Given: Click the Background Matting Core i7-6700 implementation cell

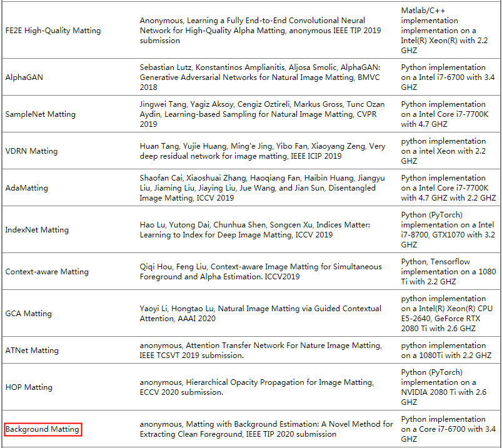Looking at the screenshot, I should point(448,429).
